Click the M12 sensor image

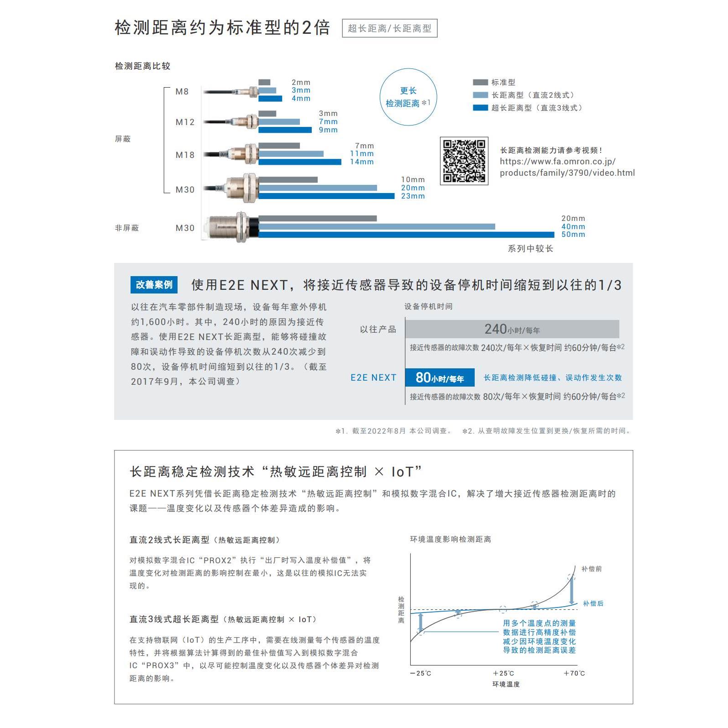[230, 122]
